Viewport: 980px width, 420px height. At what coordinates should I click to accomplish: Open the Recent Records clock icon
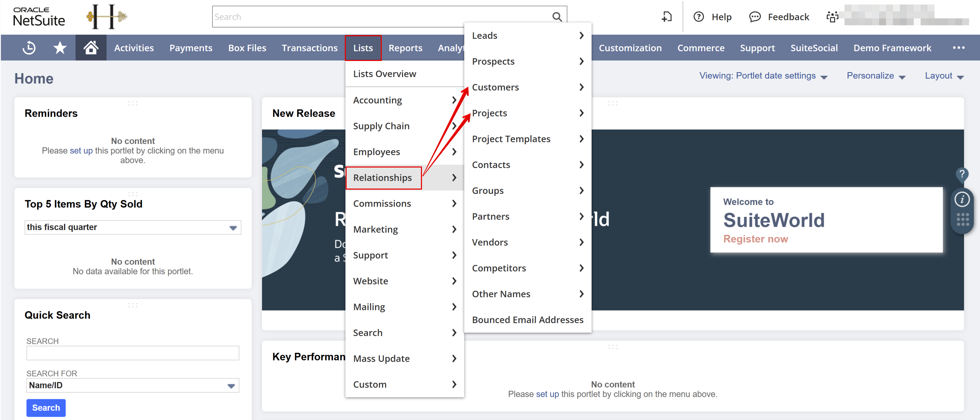(x=29, y=48)
